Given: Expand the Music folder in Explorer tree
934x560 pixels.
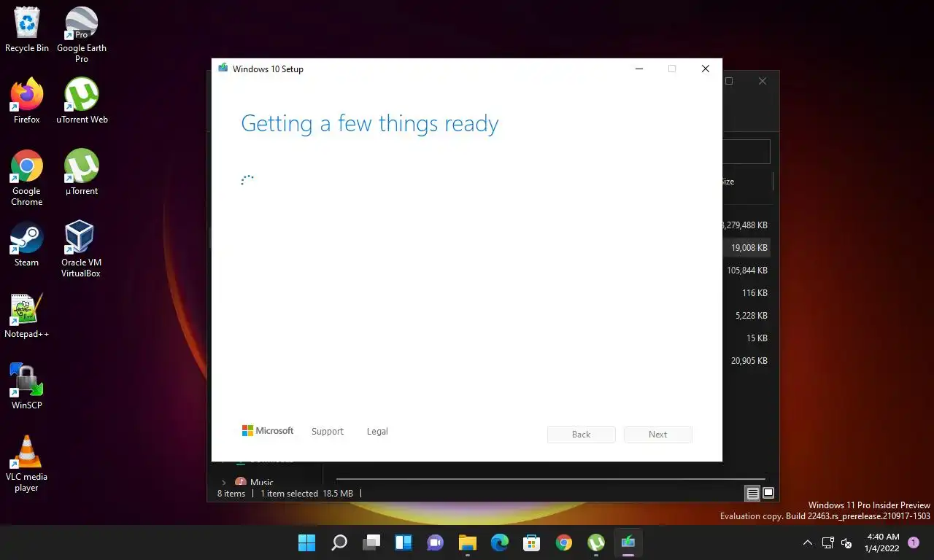Looking at the screenshot, I should tap(224, 482).
